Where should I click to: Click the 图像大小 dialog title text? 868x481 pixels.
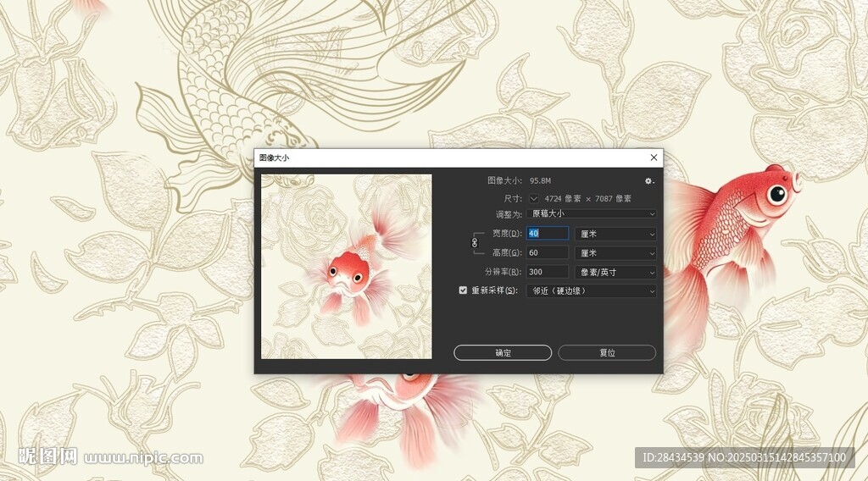pyautogui.click(x=274, y=158)
